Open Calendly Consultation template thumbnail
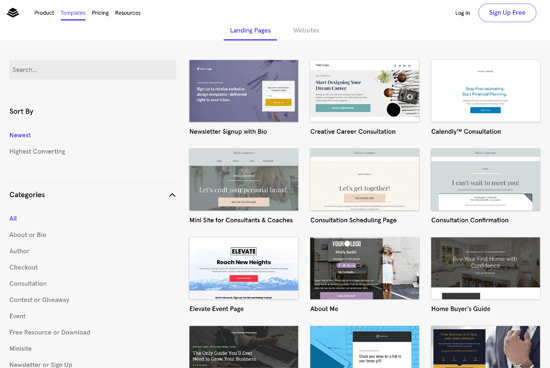The image size is (550, 368). pos(485,91)
